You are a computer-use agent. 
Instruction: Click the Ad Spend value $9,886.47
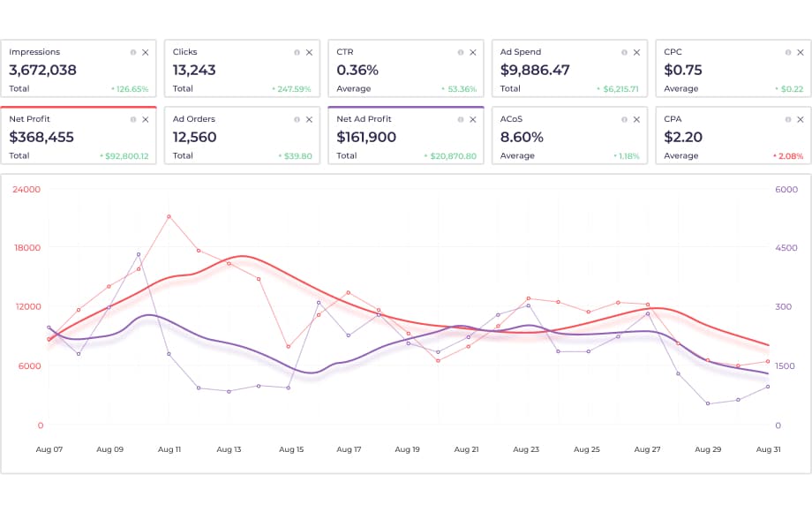tap(535, 70)
